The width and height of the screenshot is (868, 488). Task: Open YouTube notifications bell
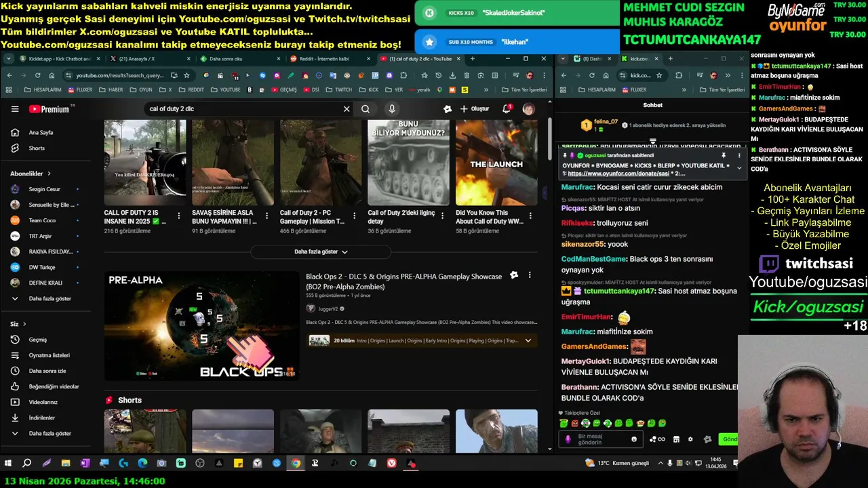tap(507, 108)
